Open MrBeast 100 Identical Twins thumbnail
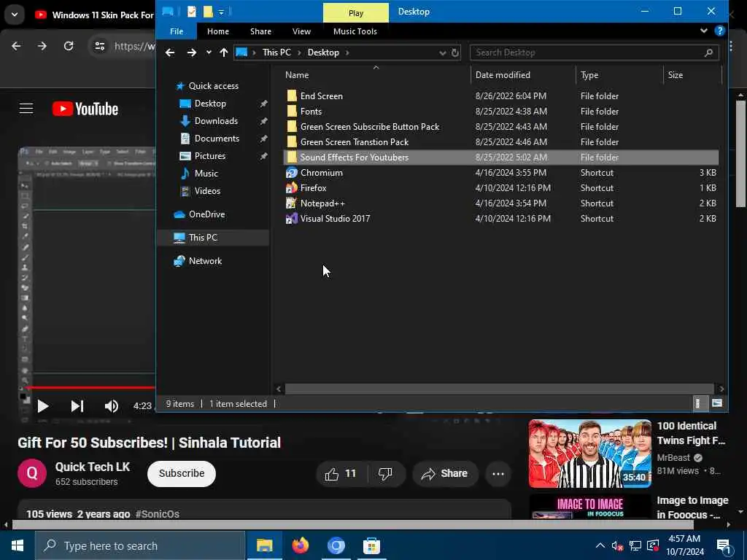 click(x=589, y=454)
